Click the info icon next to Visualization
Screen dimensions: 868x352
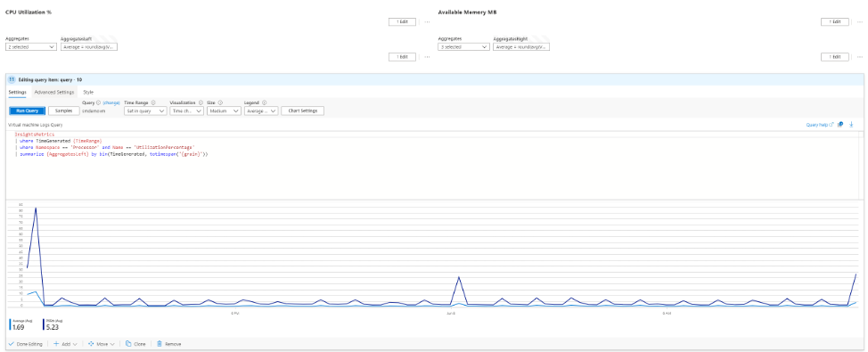200,102
